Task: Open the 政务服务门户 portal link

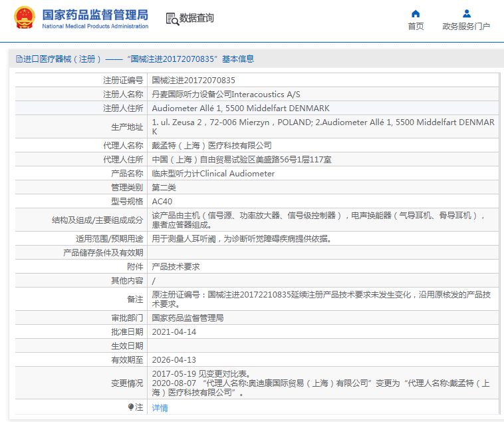Action: 466,27
